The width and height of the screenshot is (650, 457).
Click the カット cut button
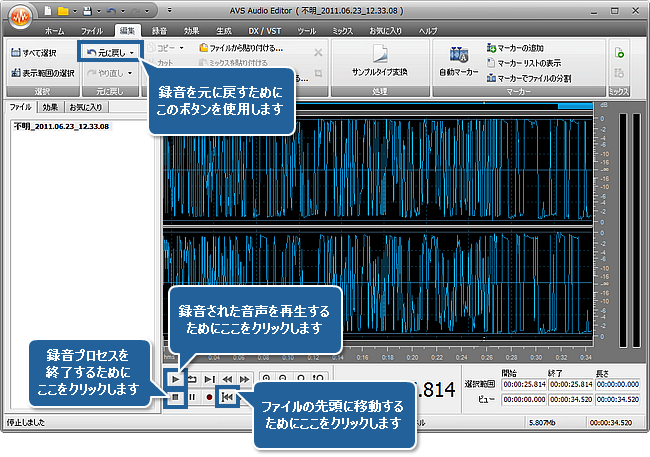(x=161, y=63)
